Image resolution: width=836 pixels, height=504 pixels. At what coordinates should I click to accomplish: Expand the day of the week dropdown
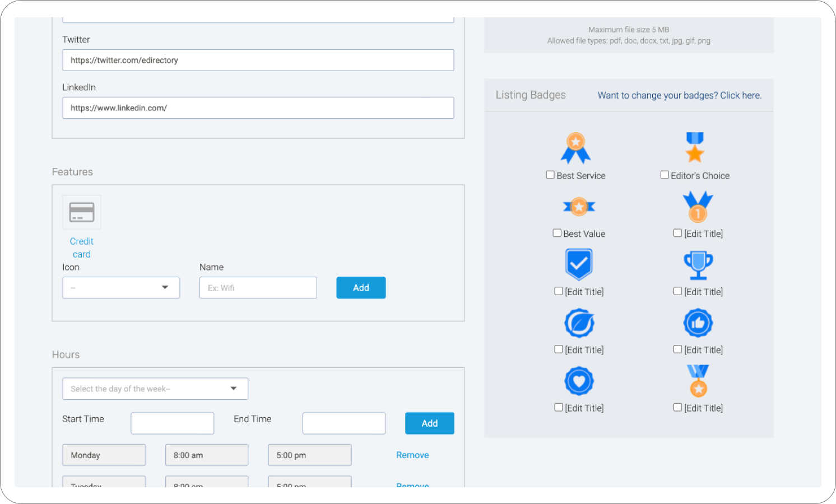coord(155,389)
